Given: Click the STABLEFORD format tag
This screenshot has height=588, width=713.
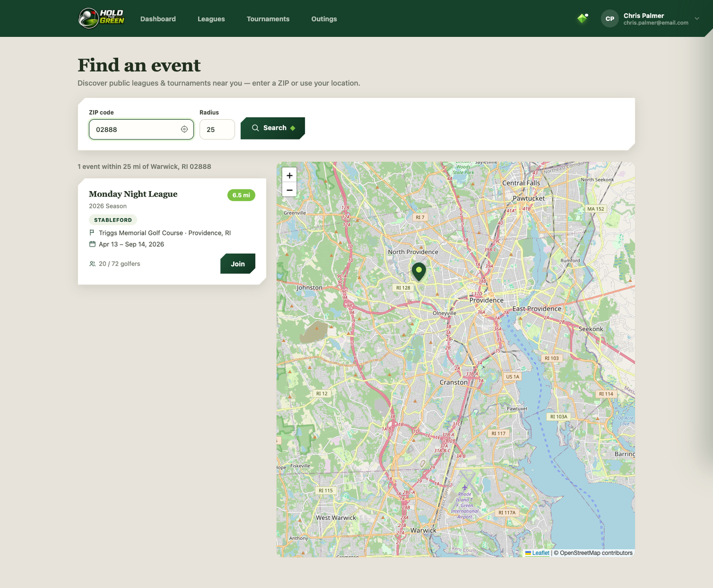Looking at the screenshot, I should click(113, 220).
